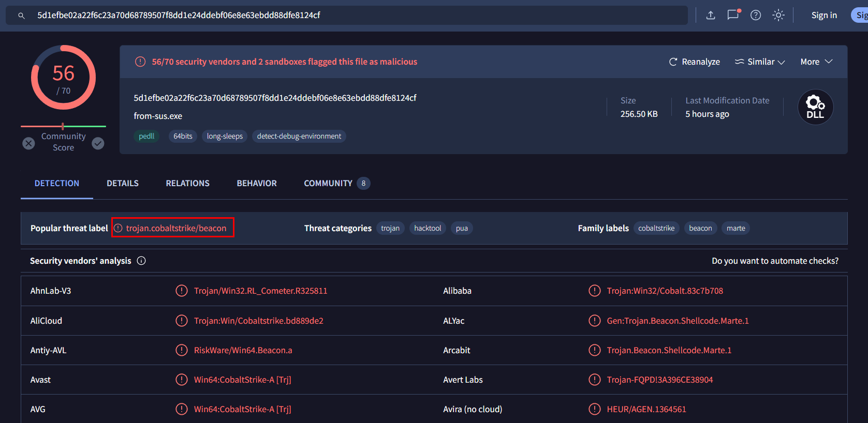Click the Reanalyze button
The image size is (868, 423).
coord(694,62)
